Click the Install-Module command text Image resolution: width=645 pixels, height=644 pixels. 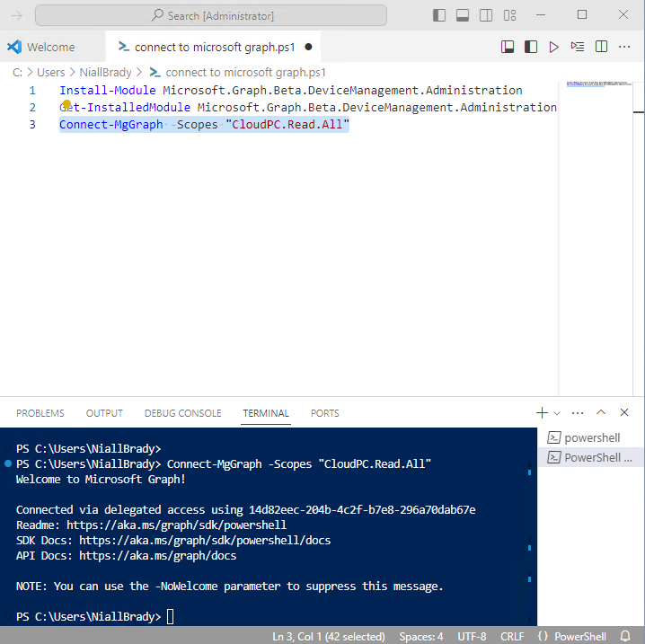108,91
